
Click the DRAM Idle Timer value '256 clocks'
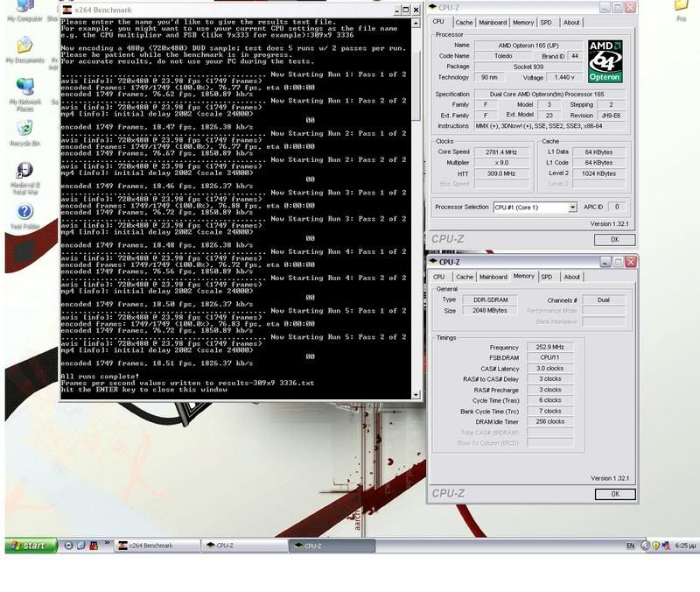click(x=550, y=421)
